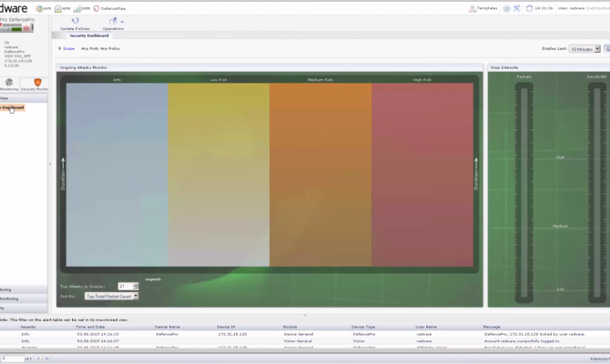Click the DefensePro device status graphic
The image size is (610, 364).
pos(16,27)
